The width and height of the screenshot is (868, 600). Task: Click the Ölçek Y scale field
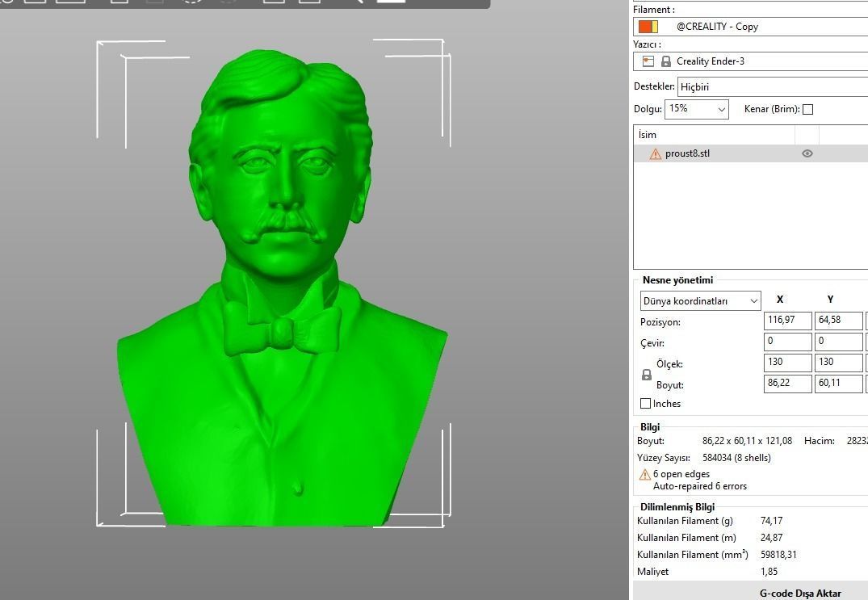pos(839,363)
